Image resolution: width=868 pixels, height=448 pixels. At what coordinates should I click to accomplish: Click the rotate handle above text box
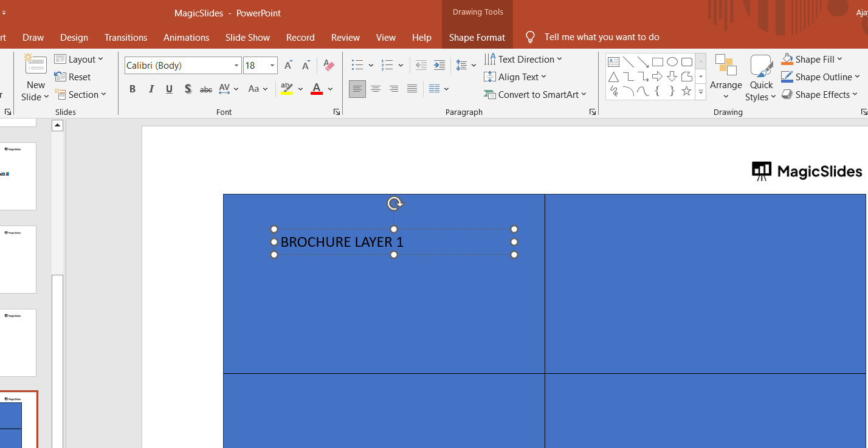(394, 204)
